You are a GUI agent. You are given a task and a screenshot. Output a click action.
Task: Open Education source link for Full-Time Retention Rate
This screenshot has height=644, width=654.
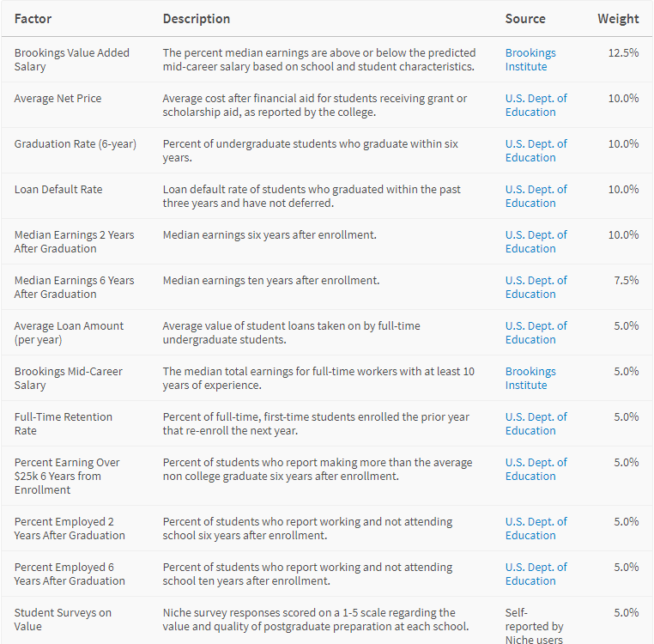coord(536,423)
